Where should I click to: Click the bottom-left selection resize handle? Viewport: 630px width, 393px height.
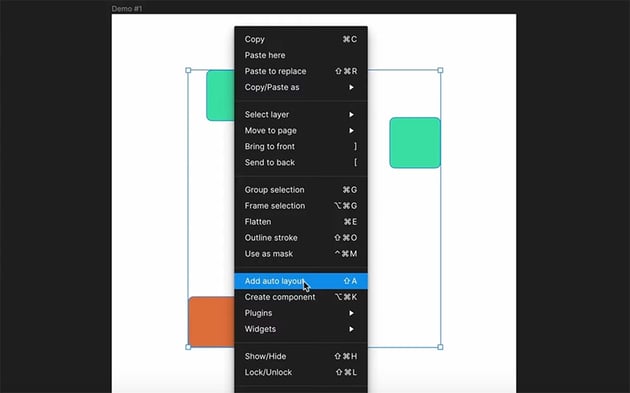[188, 347]
